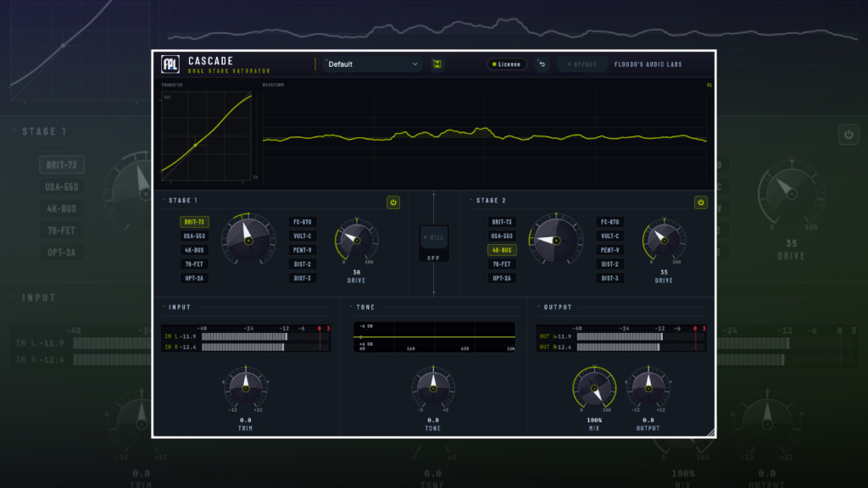868x488 pixels.
Task: Select DIST-3 model in Stage 2
Action: [x=610, y=278]
